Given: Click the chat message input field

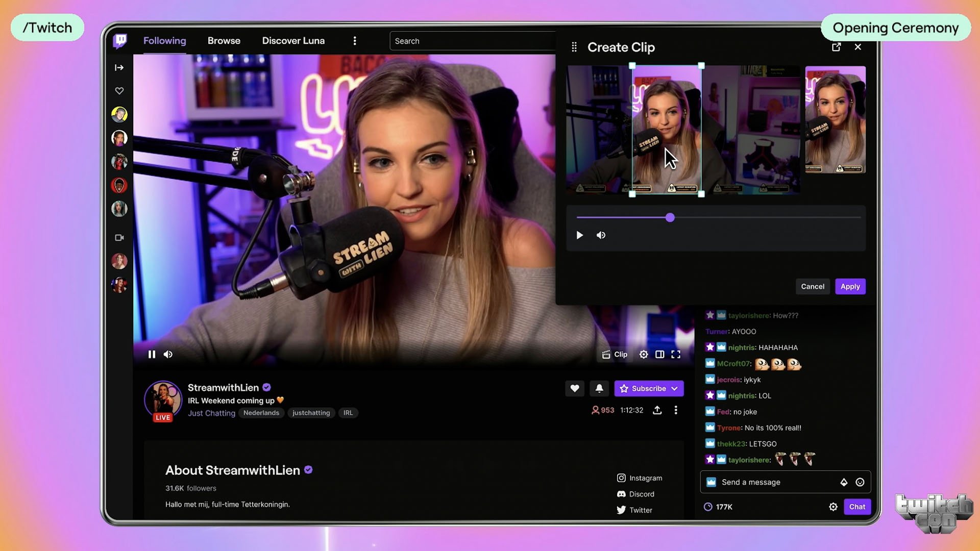Looking at the screenshot, I should 786,482.
